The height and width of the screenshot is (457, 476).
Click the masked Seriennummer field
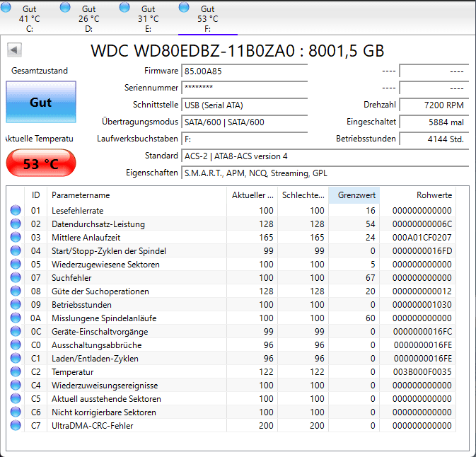point(245,88)
